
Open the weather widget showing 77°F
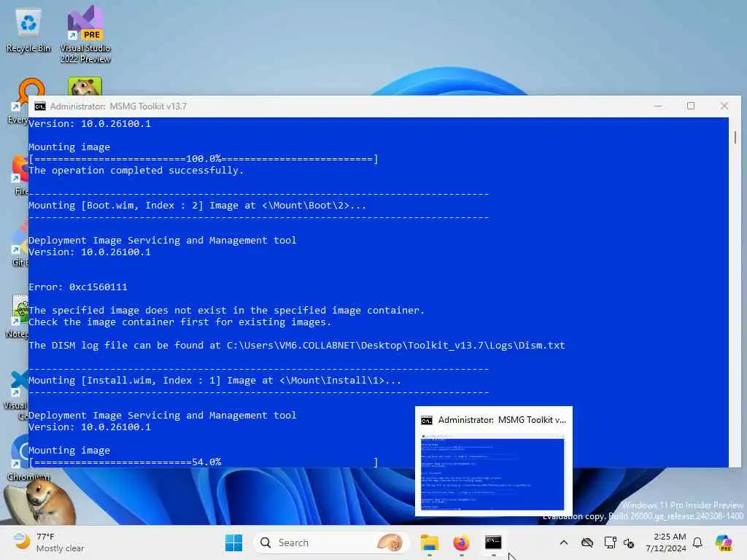click(x=47, y=542)
